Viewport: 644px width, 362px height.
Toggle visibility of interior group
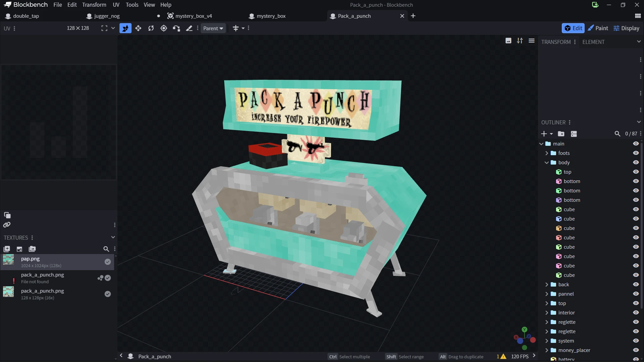(636, 312)
